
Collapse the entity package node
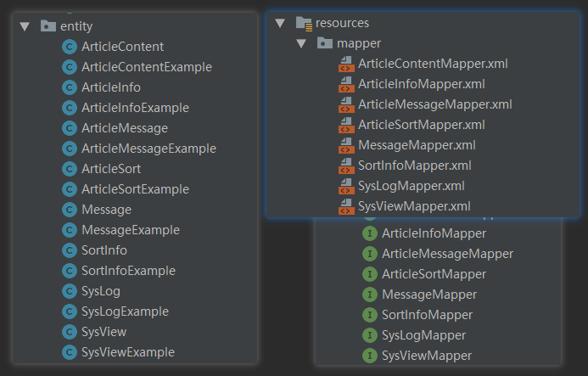coord(24,26)
